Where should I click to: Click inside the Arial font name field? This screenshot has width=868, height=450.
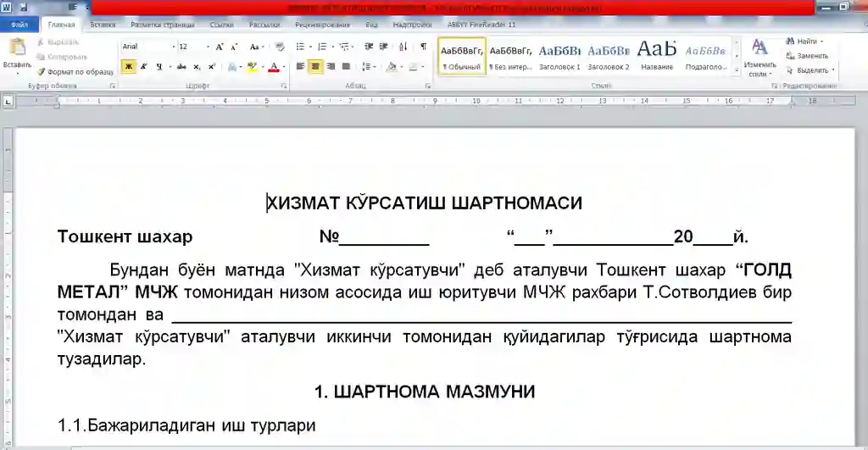coord(145,47)
